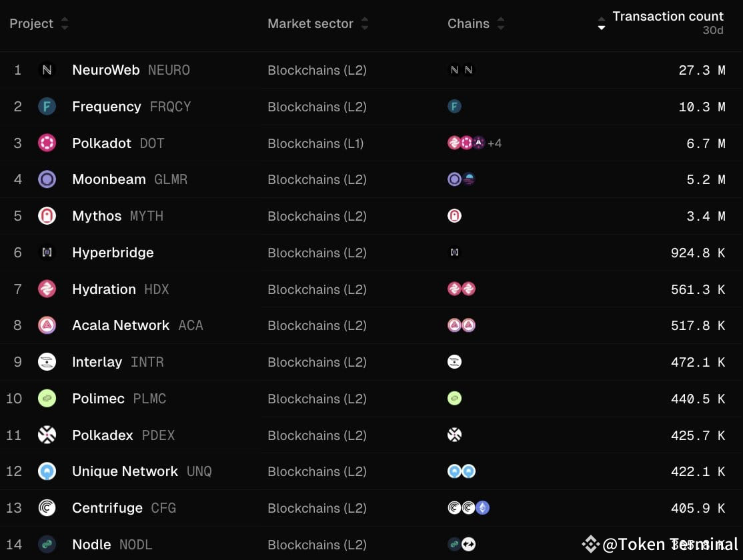Viewport: 743px width, 560px height.
Task: Click the NeuroWeb project logo
Action: click(47, 70)
